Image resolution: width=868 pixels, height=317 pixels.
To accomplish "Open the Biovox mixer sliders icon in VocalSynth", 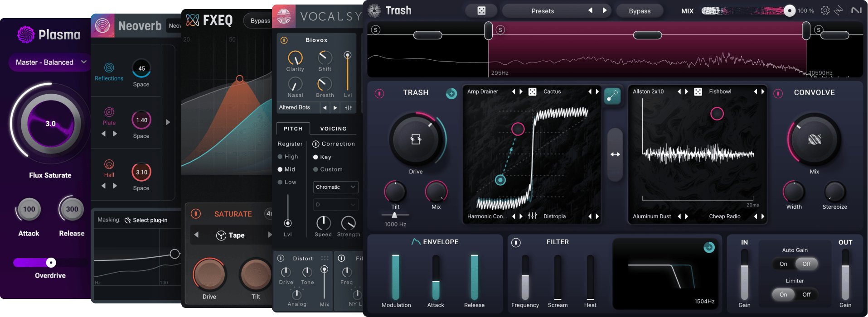I will coord(348,108).
